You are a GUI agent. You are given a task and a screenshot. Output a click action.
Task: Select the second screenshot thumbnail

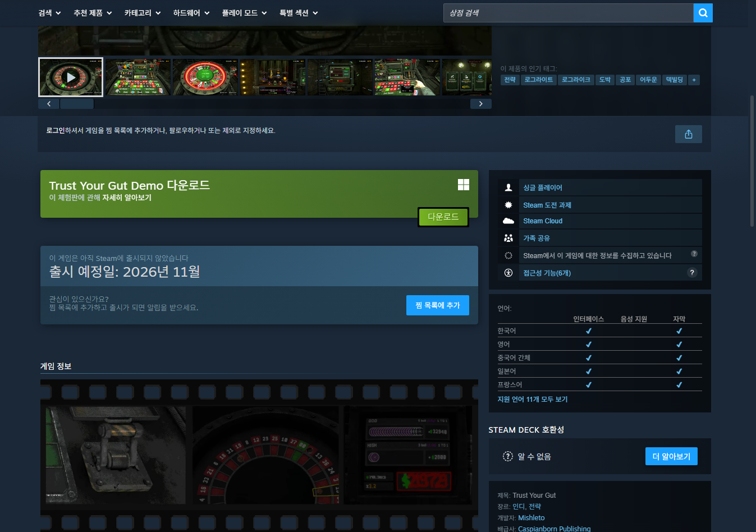[138, 77]
